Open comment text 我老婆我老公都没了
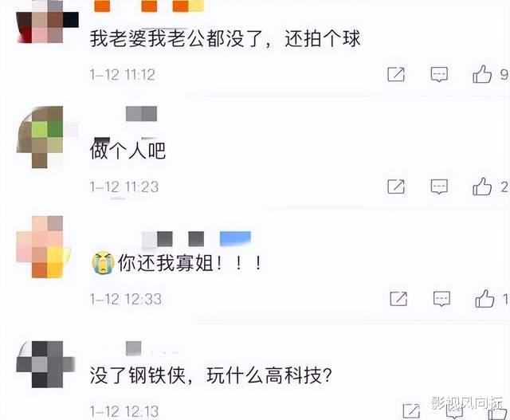This screenshot has width=510, height=420. 177,39
